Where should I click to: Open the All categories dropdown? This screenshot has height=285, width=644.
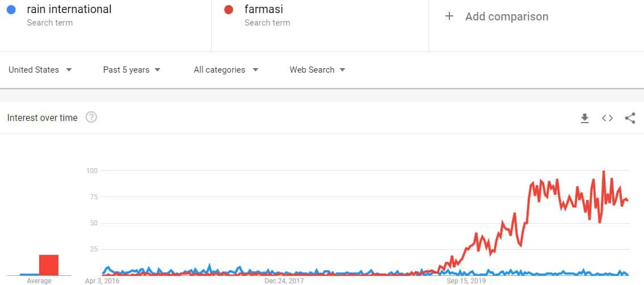pyautogui.click(x=226, y=70)
